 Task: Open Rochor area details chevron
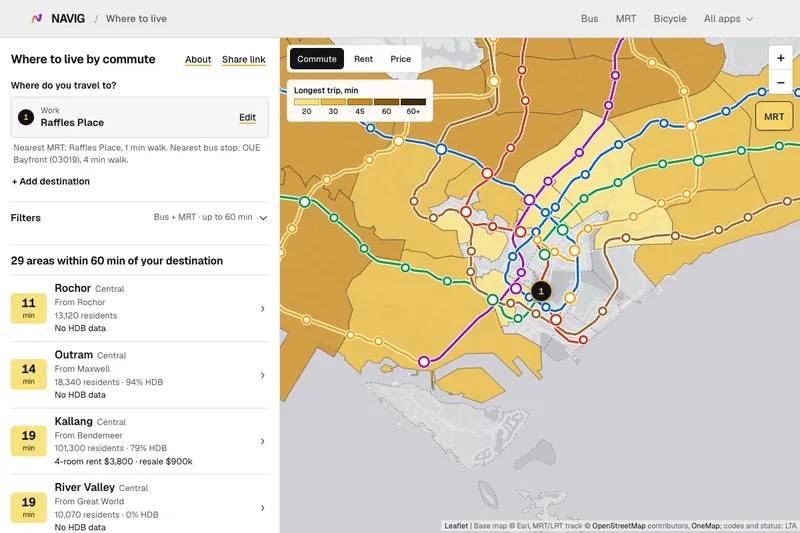click(x=262, y=309)
